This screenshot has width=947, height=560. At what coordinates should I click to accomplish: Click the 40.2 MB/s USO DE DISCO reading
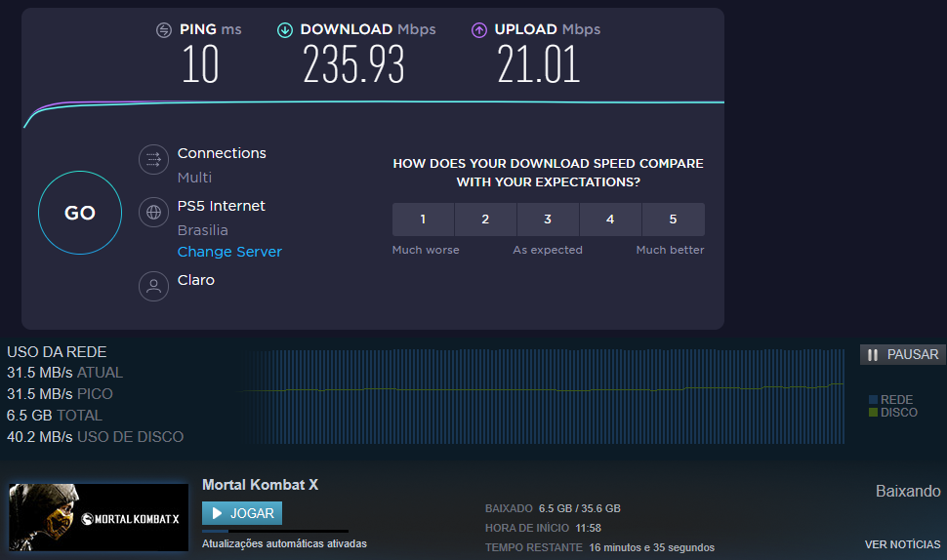[x=95, y=436]
